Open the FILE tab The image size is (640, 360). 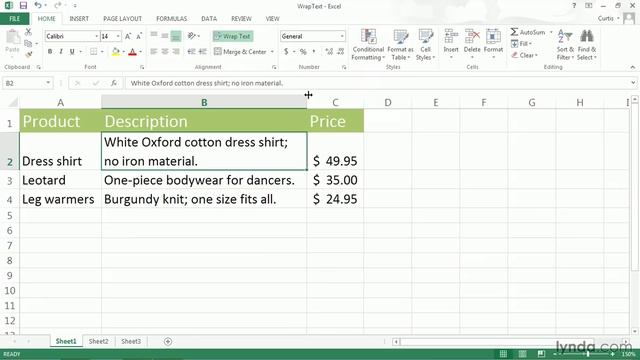coord(14,19)
